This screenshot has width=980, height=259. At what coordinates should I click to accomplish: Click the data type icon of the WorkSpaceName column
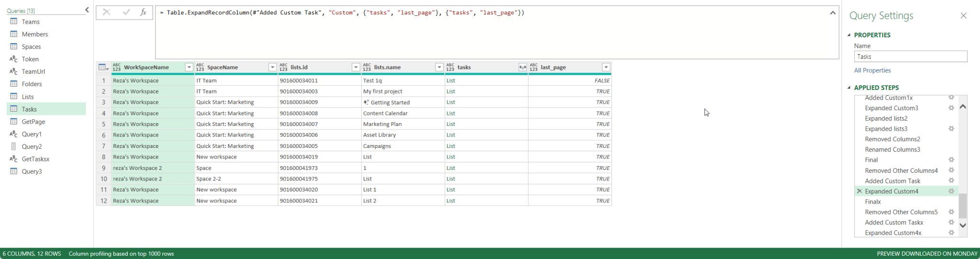[117, 68]
